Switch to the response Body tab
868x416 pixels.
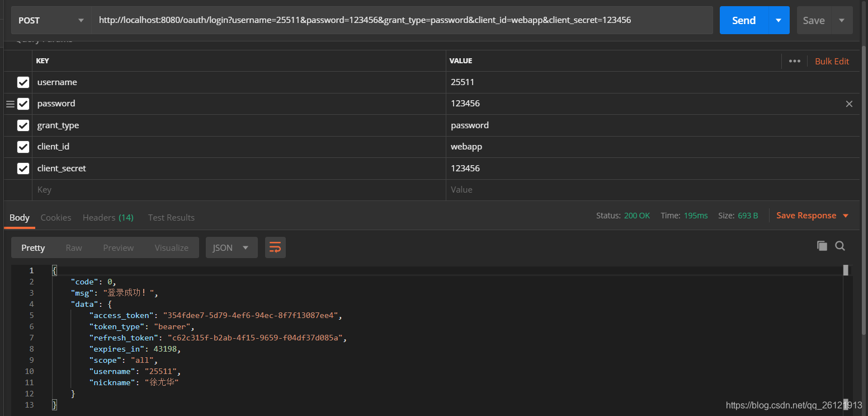coord(20,217)
